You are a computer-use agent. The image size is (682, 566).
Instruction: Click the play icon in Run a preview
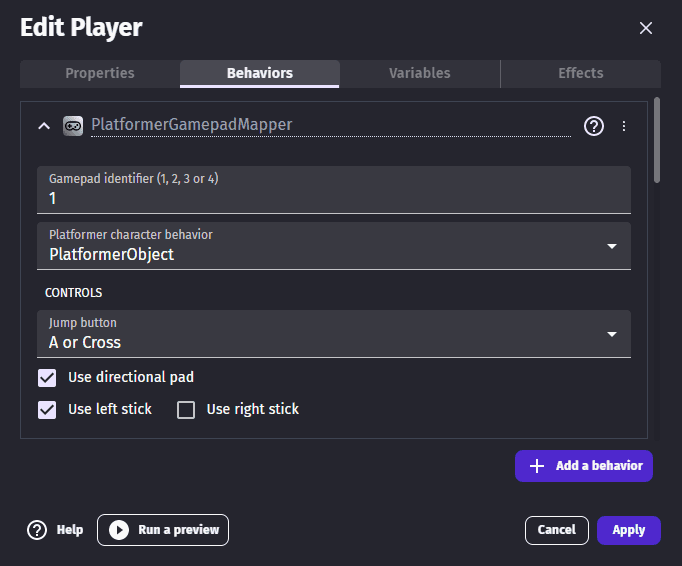119,530
